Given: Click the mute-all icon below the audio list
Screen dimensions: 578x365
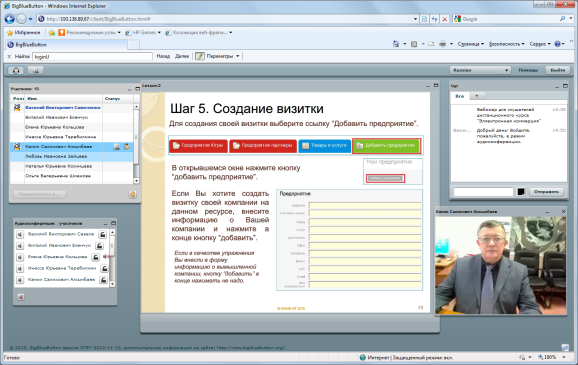Looking at the screenshot, I should coord(21,297).
